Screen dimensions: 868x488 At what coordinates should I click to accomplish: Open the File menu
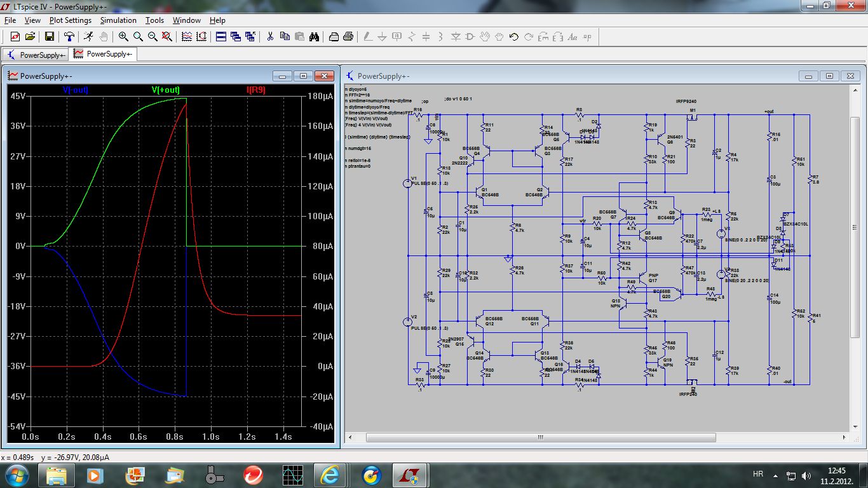pyautogui.click(x=10, y=20)
